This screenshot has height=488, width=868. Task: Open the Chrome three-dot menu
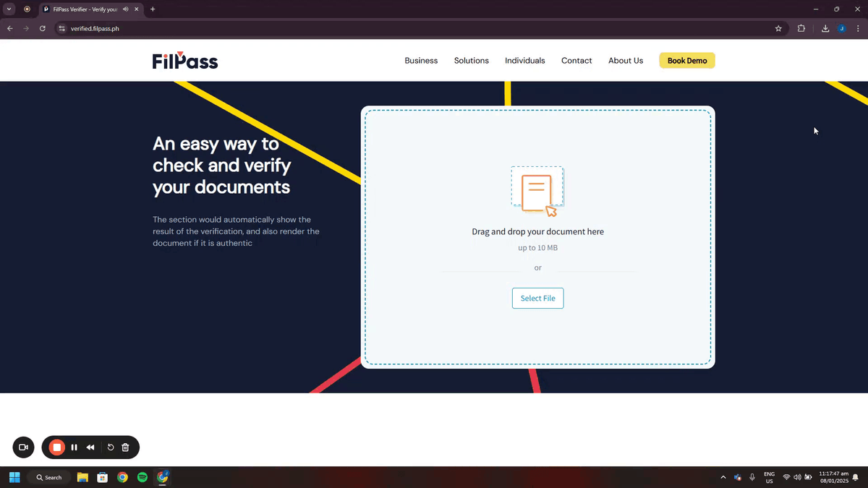(x=857, y=28)
